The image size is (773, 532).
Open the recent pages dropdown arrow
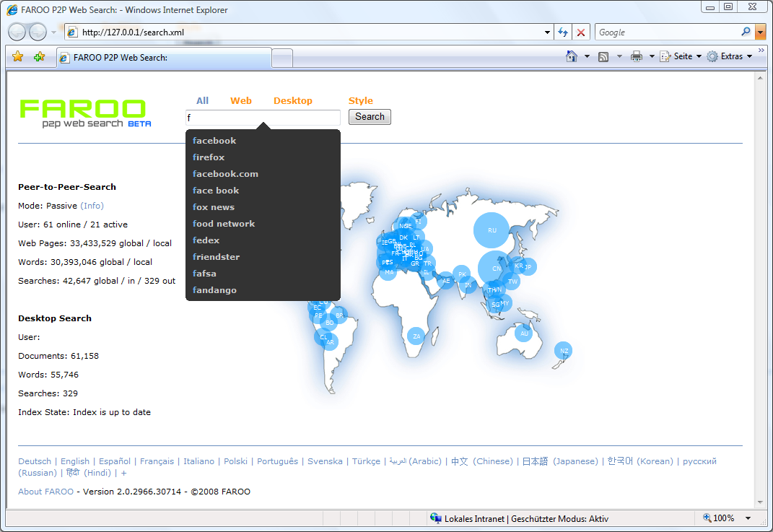[x=53, y=32]
